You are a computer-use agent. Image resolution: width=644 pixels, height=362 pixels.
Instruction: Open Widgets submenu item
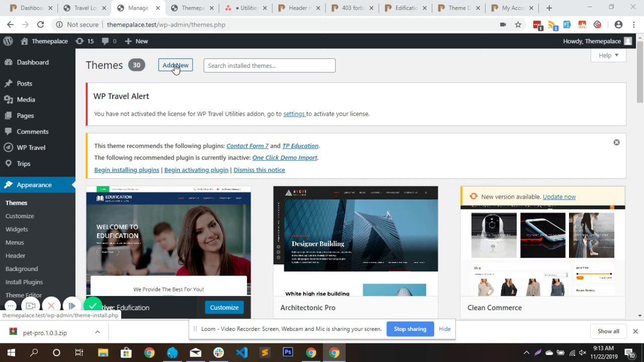pyautogui.click(x=17, y=229)
